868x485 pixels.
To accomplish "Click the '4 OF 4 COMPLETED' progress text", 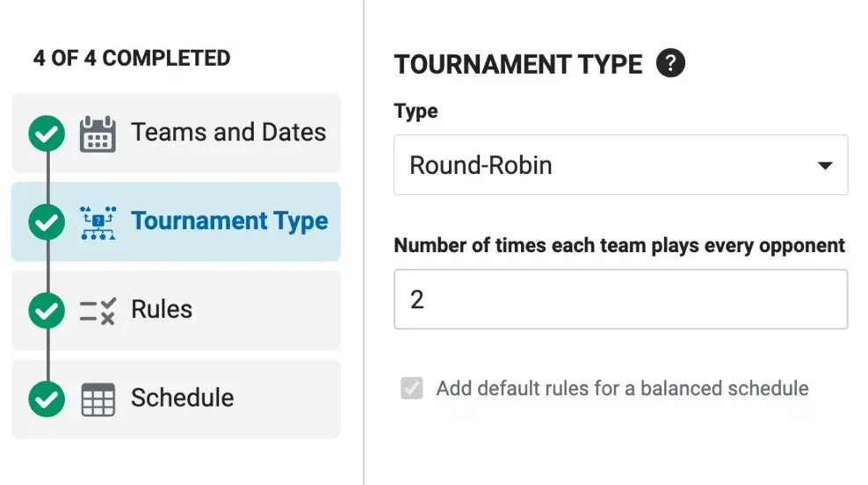I will point(132,58).
